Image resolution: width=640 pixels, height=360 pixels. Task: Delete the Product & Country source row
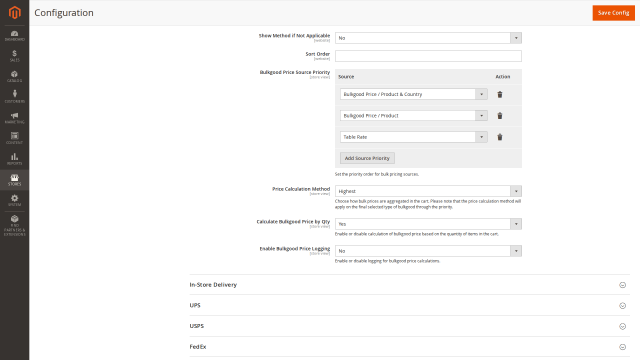500,94
